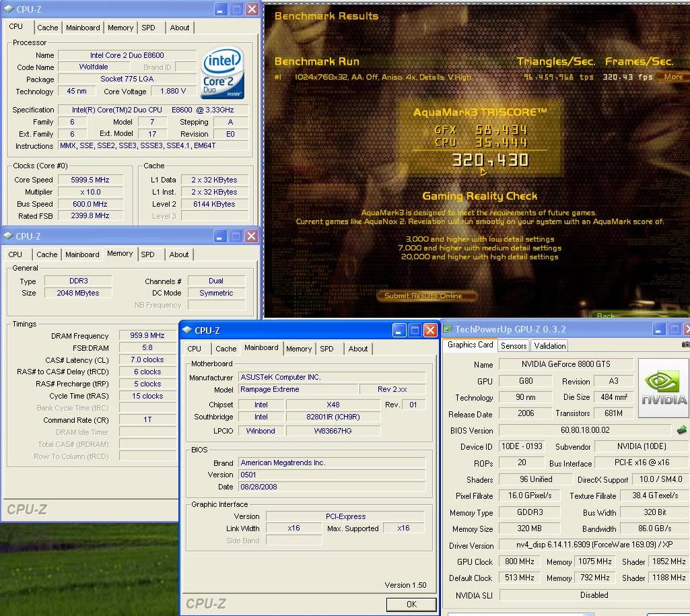Open the Memory tab in the CPU-Z processor window
This screenshot has height=616, width=690.
tap(120, 28)
